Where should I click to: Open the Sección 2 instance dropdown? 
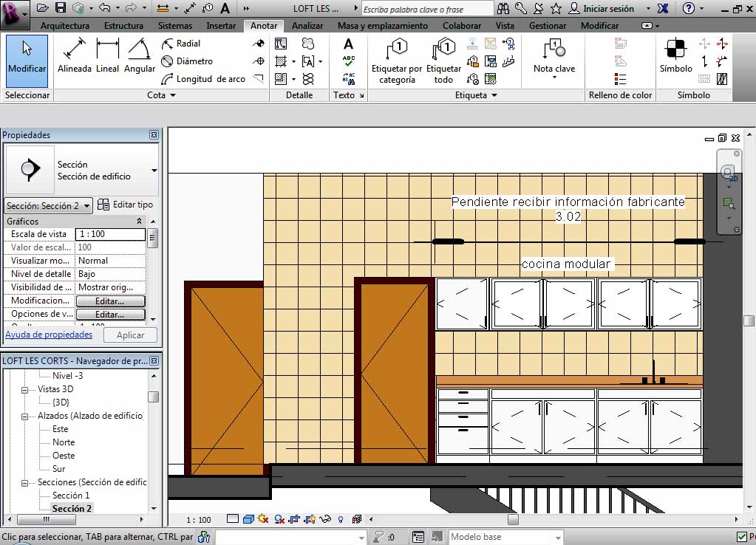click(x=86, y=206)
